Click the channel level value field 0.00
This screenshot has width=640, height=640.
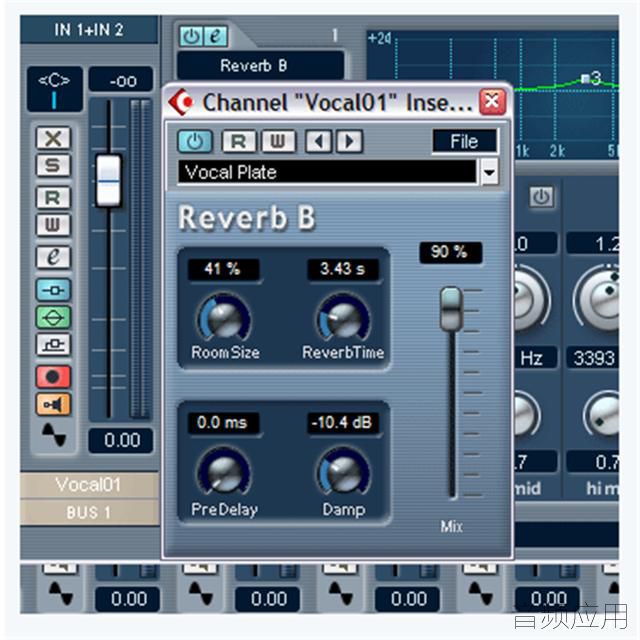click(x=121, y=440)
